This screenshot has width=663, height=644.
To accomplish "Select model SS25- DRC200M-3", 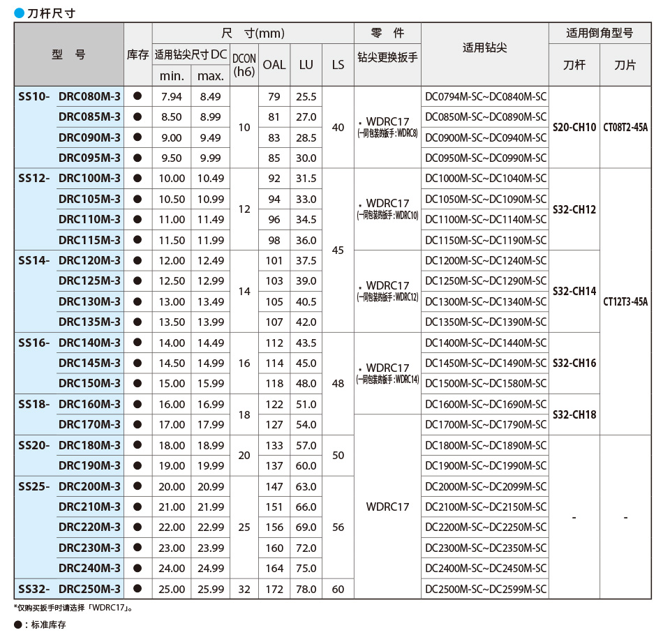I will tap(69, 486).
